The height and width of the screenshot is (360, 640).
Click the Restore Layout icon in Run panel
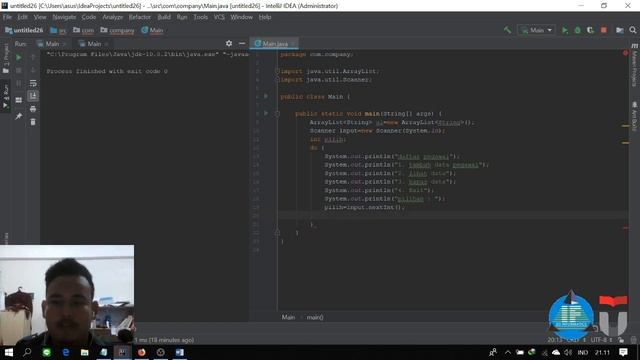tap(19, 100)
